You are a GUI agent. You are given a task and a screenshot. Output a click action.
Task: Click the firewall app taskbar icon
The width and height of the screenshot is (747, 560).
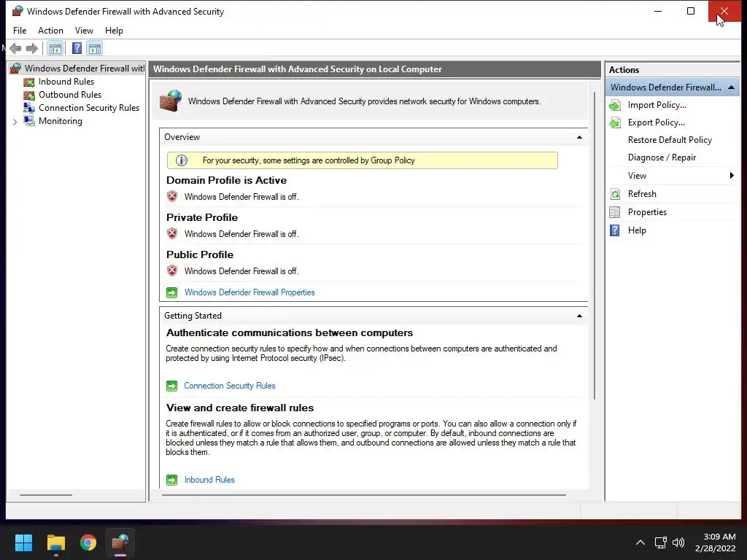tap(120, 542)
